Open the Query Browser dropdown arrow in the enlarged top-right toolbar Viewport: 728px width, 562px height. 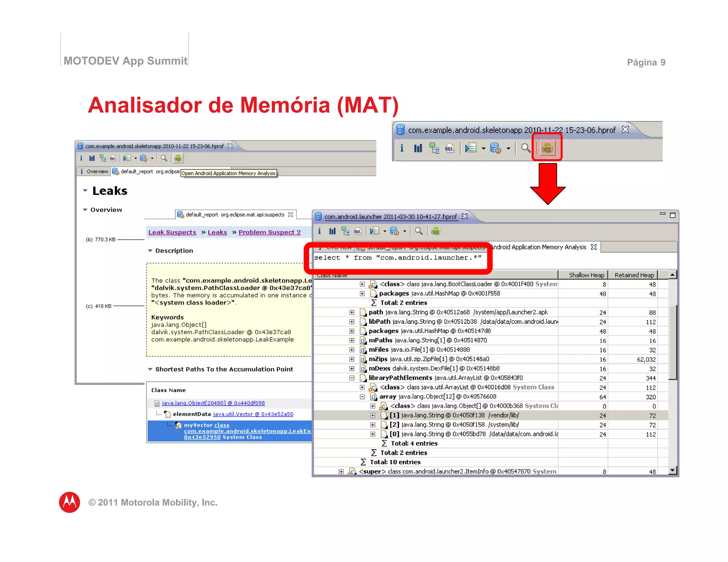(508, 148)
